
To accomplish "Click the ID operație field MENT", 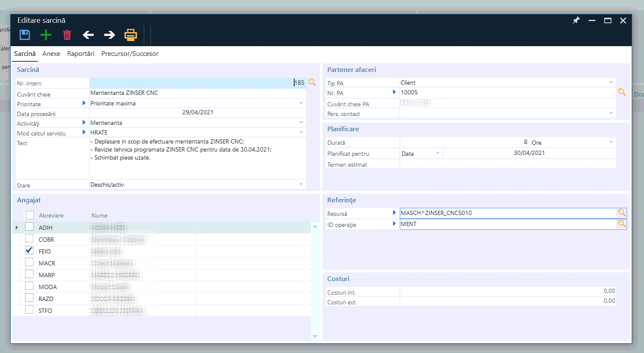I will point(508,224).
